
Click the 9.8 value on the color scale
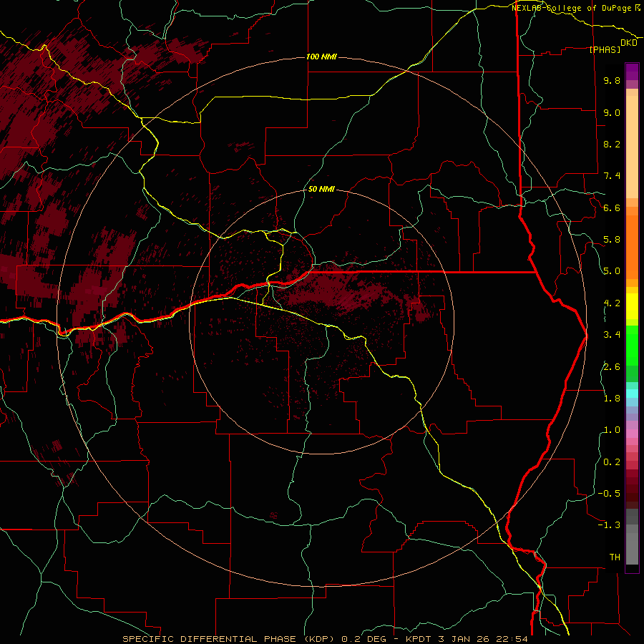[x=612, y=80]
